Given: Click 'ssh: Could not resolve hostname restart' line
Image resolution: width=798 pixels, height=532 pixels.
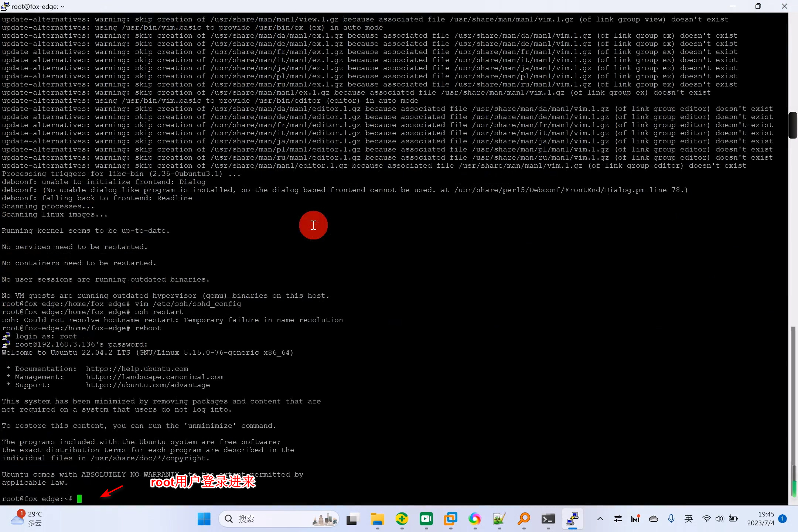Looking at the screenshot, I should (173, 320).
